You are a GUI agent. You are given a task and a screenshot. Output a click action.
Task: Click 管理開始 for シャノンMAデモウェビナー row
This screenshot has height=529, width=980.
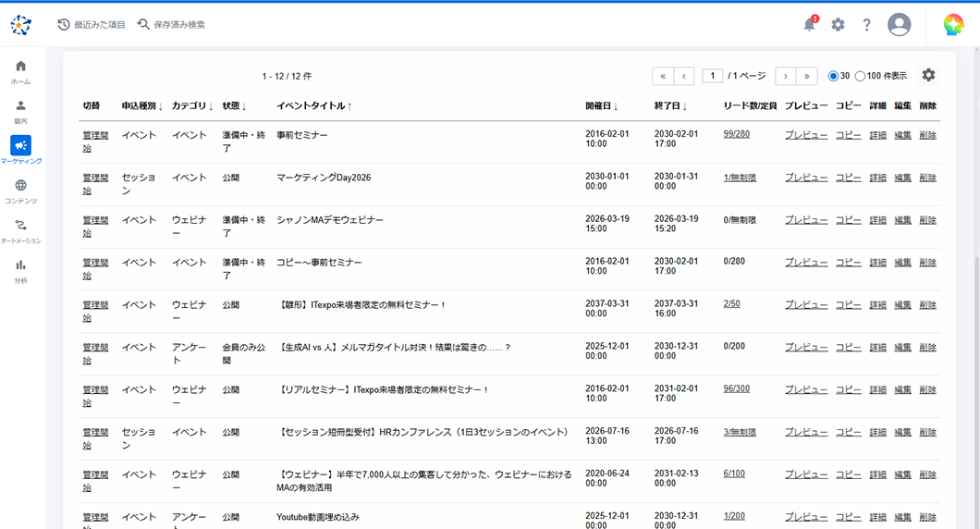pos(95,227)
